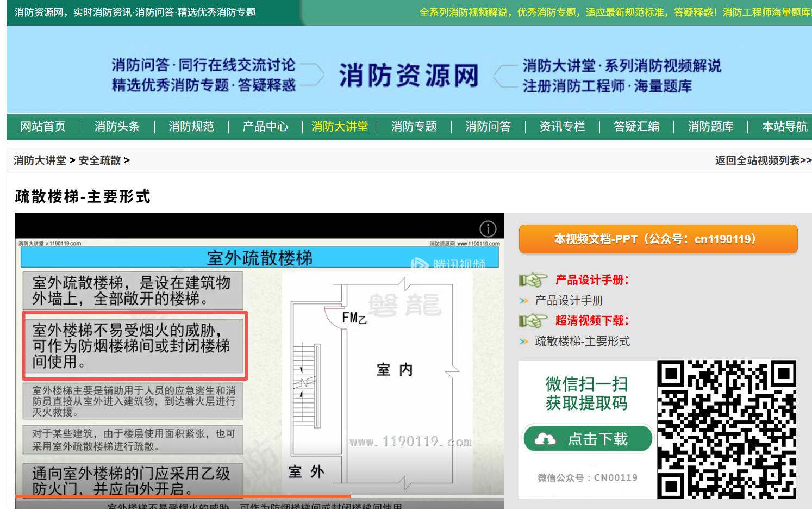Image resolution: width=812 pixels, height=509 pixels.
Task: Click 安全疏散 breadcrumb link
Action: click(99, 160)
